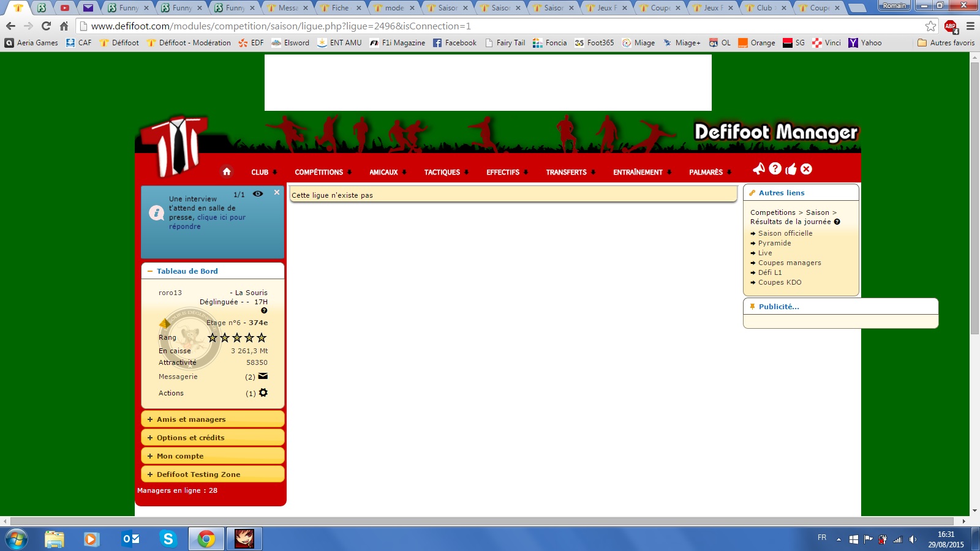Open the AdBlock Plus extension icon

click(x=951, y=26)
